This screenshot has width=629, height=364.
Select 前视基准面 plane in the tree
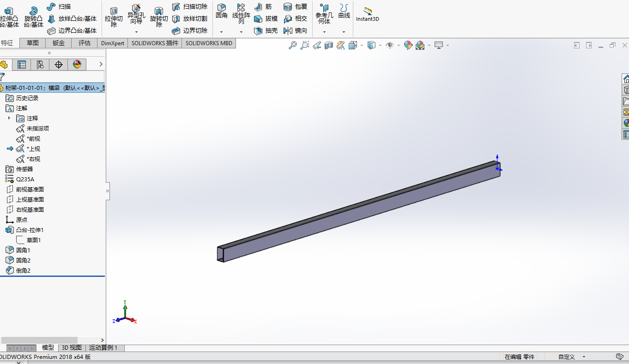[x=25, y=189]
